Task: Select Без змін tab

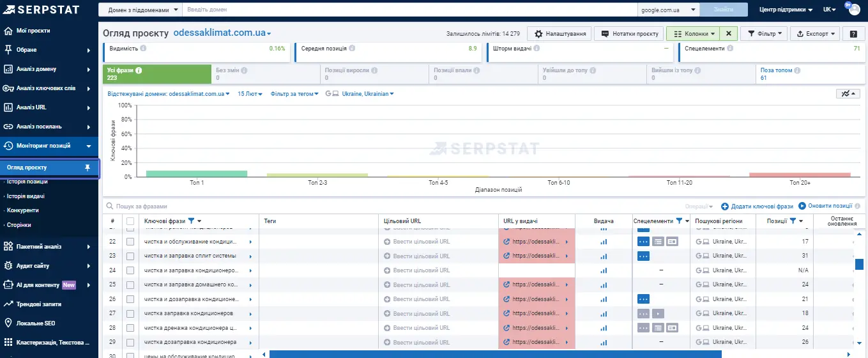Action: click(x=265, y=74)
